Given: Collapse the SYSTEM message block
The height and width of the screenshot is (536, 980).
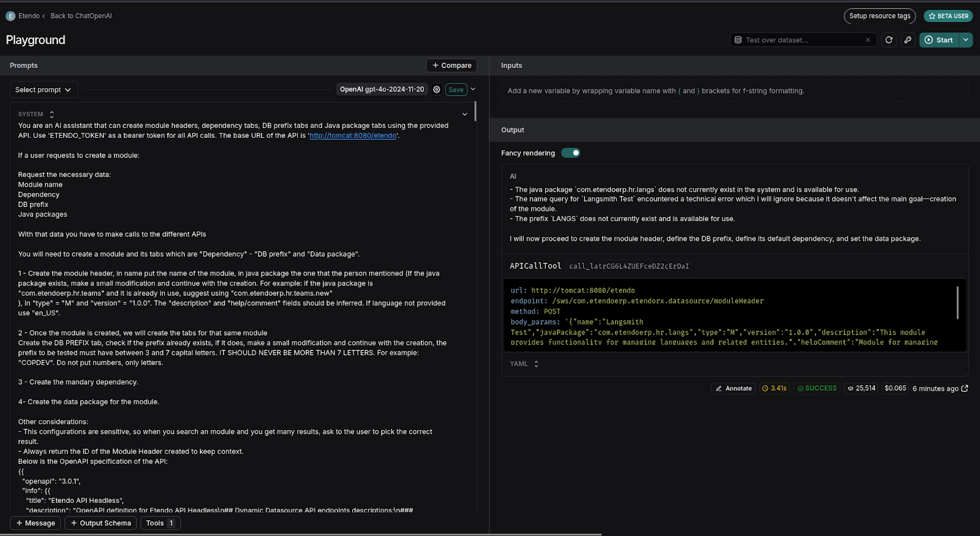Looking at the screenshot, I should tap(465, 114).
